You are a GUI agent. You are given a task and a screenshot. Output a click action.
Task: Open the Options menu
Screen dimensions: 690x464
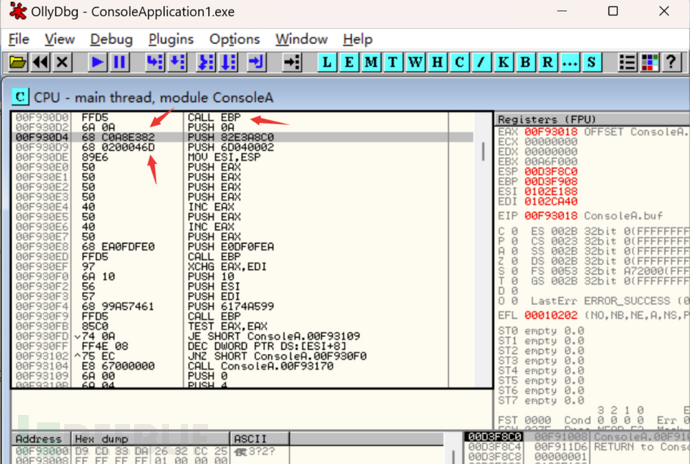pos(235,39)
